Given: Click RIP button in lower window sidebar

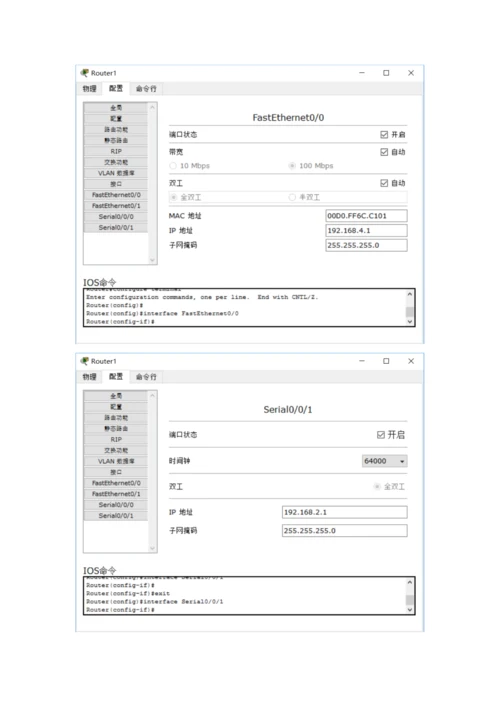Looking at the screenshot, I should [x=116, y=439].
